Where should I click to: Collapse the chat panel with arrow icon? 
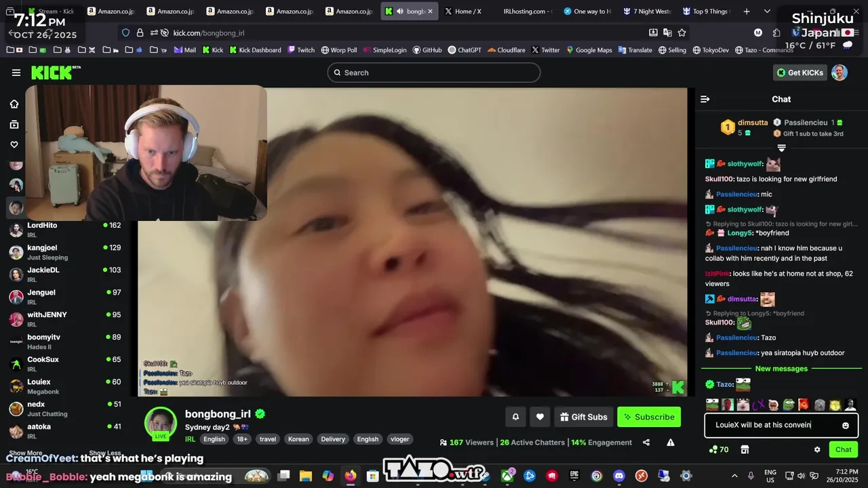click(x=705, y=99)
